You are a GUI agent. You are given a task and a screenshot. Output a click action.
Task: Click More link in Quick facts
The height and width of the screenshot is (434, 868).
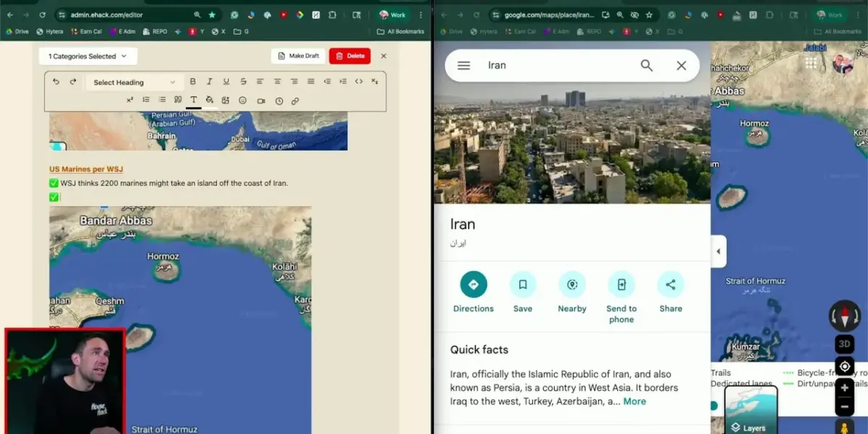click(x=634, y=401)
